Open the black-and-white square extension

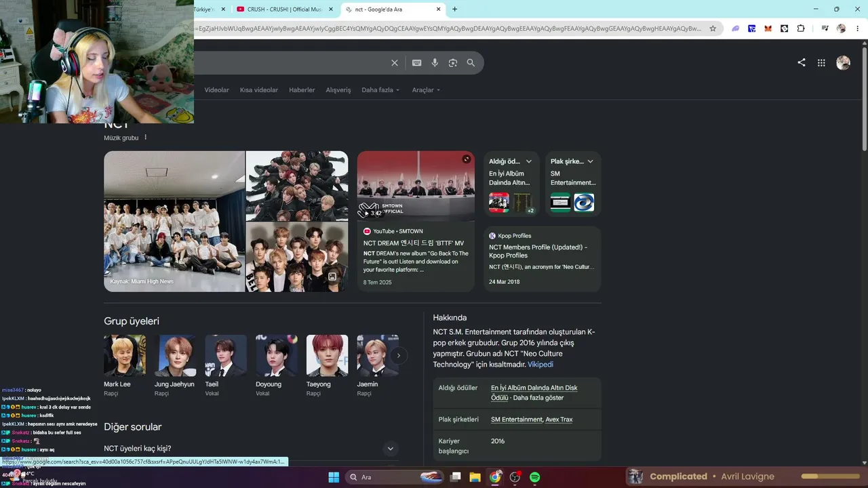tap(785, 28)
